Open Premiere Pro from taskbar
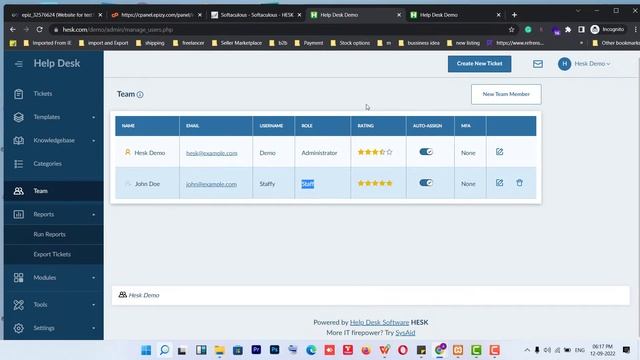 pyautogui.click(x=256, y=350)
